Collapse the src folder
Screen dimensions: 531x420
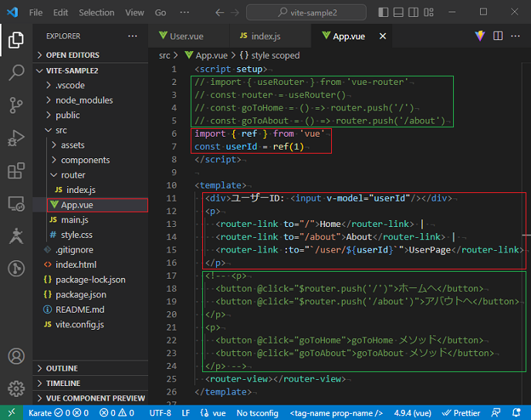(x=90, y=130)
